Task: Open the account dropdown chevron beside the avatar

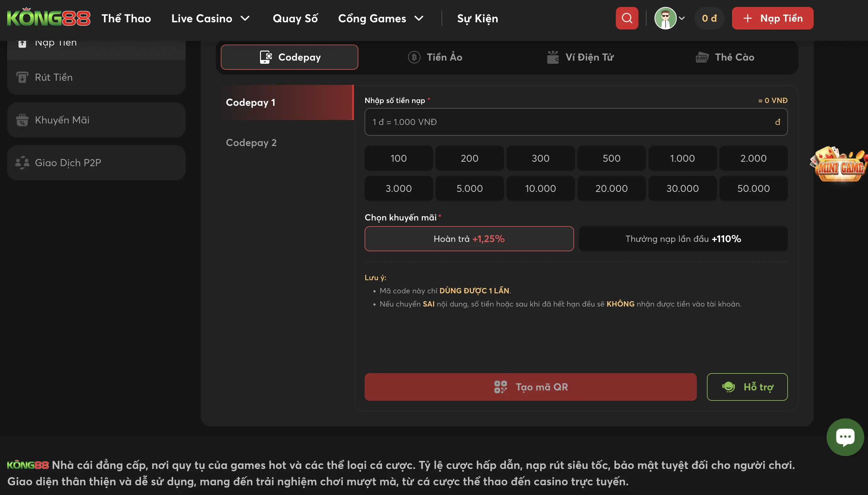Action: [x=682, y=18]
